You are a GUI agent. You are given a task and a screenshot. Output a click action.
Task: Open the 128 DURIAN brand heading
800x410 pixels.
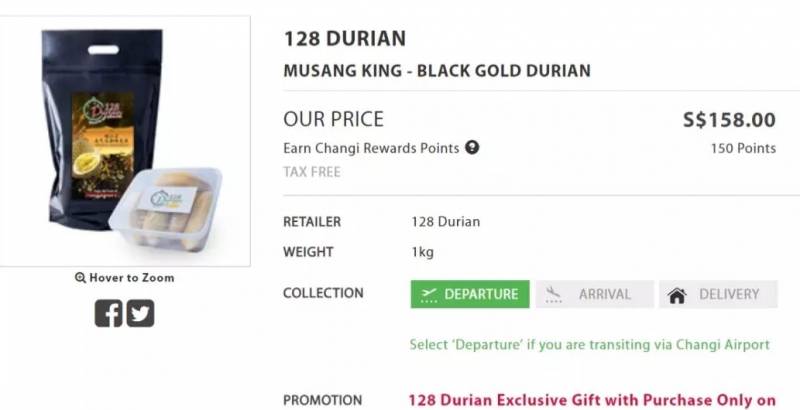point(345,39)
